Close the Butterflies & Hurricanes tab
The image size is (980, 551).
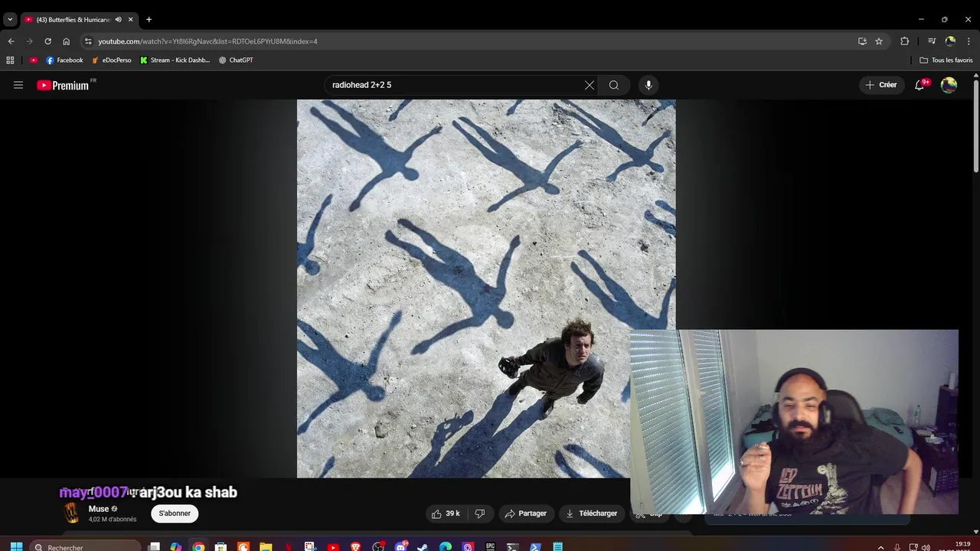pyautogui.click(x=131, y=19)
